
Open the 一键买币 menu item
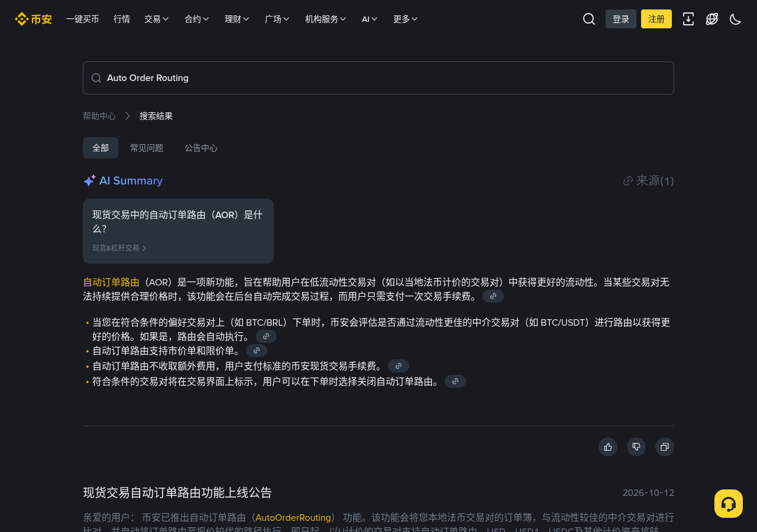pos(83,19)
